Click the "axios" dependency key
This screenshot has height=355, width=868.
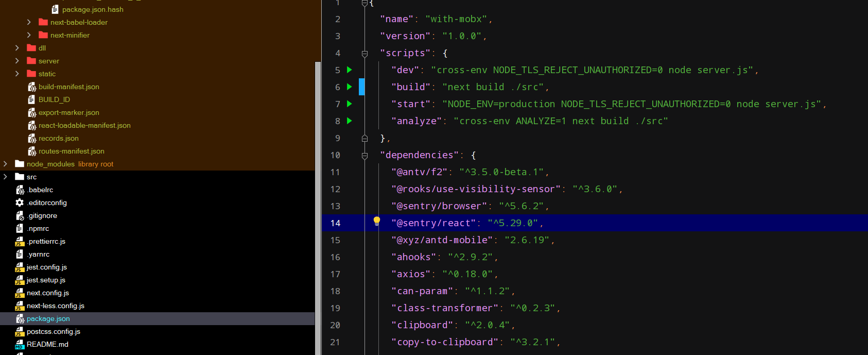point(411,274)
